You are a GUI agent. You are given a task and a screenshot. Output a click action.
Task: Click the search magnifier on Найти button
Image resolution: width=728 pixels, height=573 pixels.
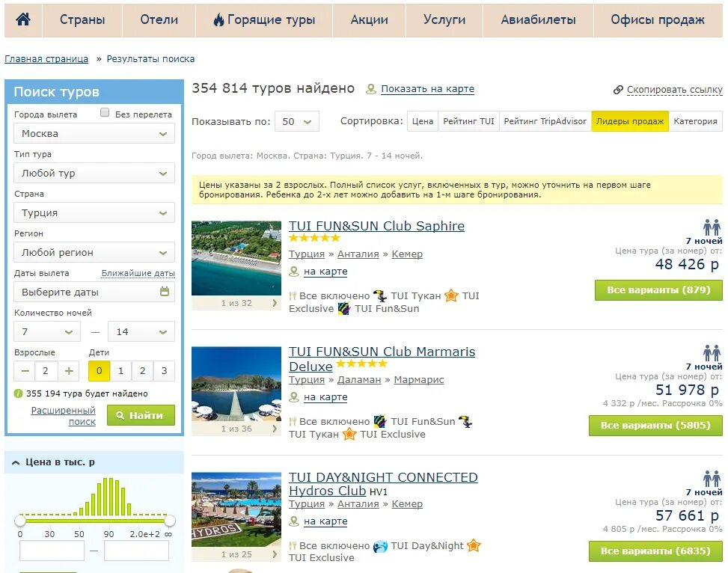coord(120,416)
